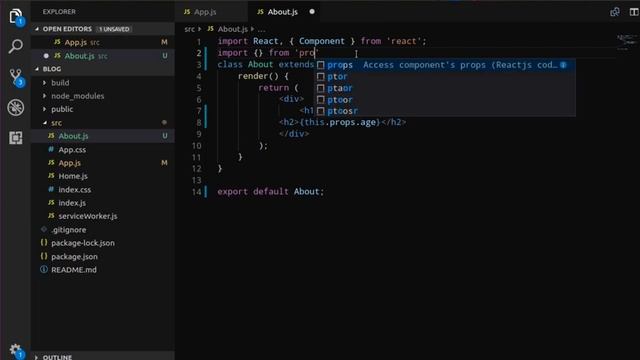Collapse the src folder
This screenshot has height=360, width=640.
(44, 122)
